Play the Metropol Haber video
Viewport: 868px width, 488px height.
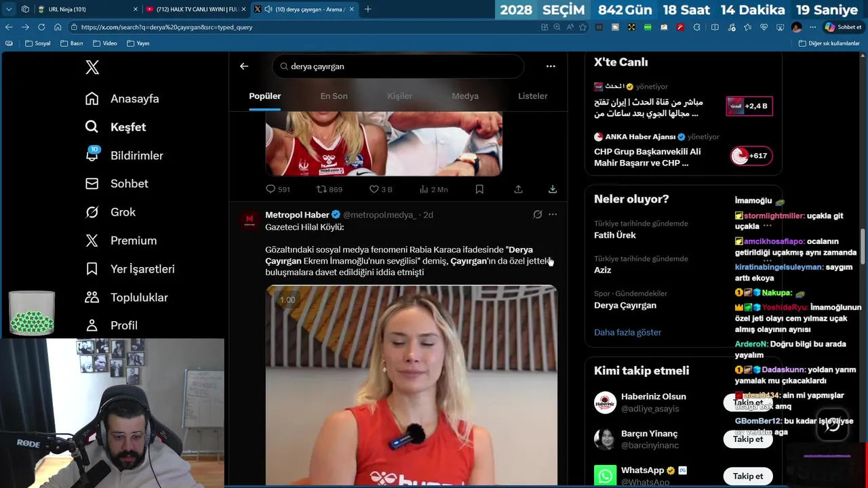[x=411, y=385]
